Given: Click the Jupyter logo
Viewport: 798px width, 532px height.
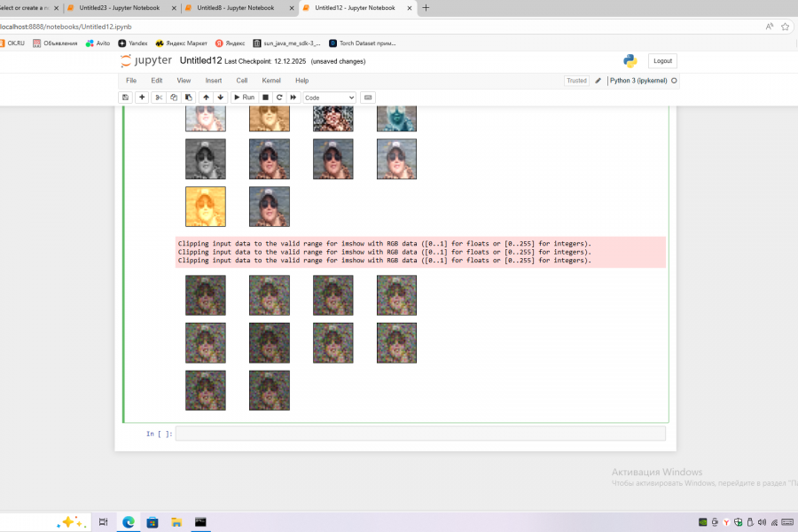Looking at the screenshot, I should 146,60.
